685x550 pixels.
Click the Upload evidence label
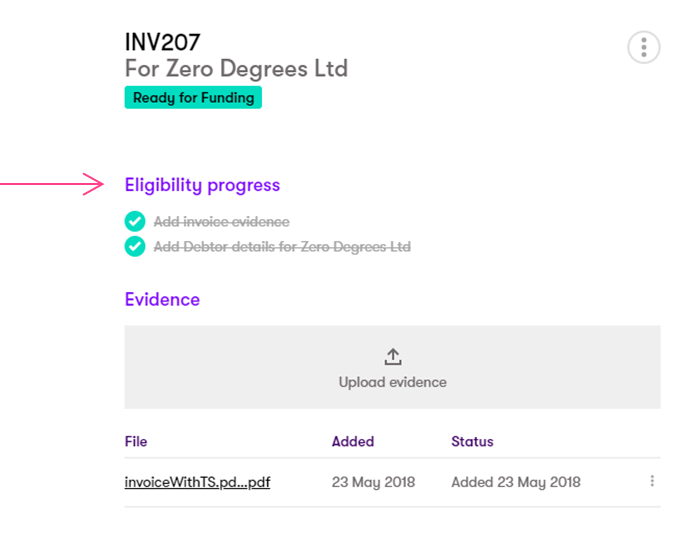(392, 382)
